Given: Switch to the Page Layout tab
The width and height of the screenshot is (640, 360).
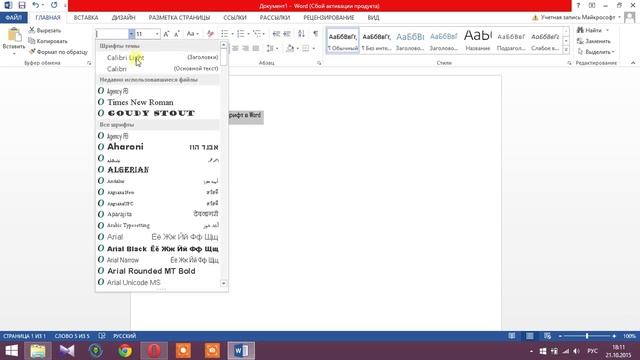Looking at the screenshot, I should 179,18.
